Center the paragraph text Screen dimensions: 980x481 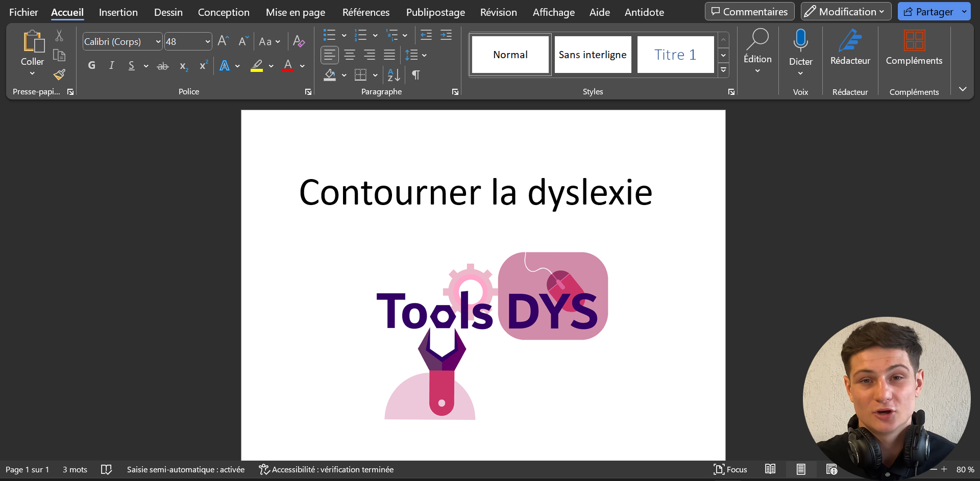pos(350,55)
